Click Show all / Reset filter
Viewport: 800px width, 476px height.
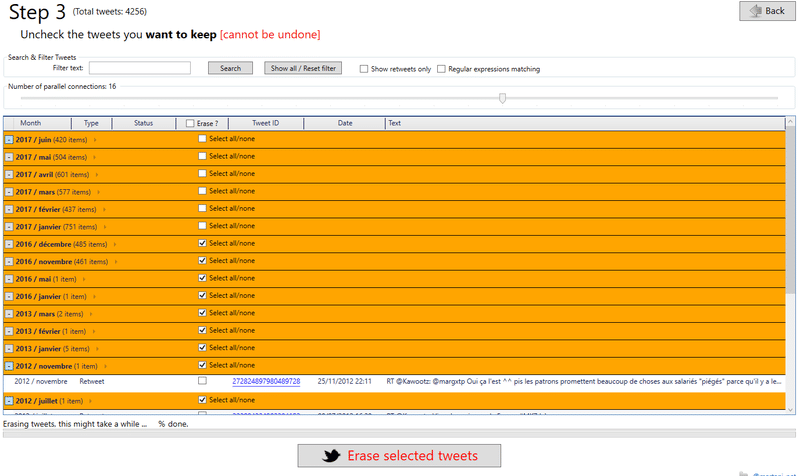[x=303, y=68]
